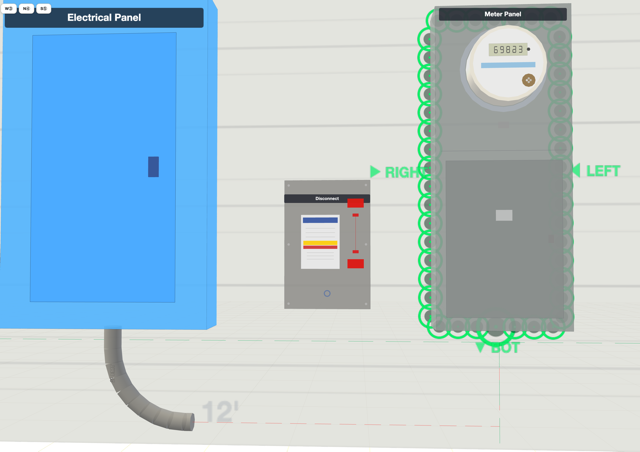This screenshot has height=452, width=640.
Task: Click the dark blue door handle on electrical panel
Action: 153,167
